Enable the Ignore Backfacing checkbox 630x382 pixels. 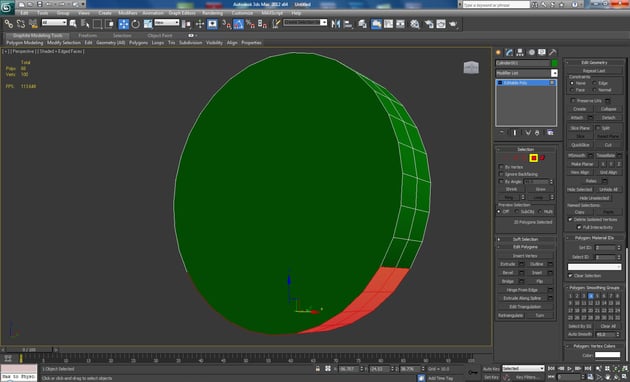[501, 174]
